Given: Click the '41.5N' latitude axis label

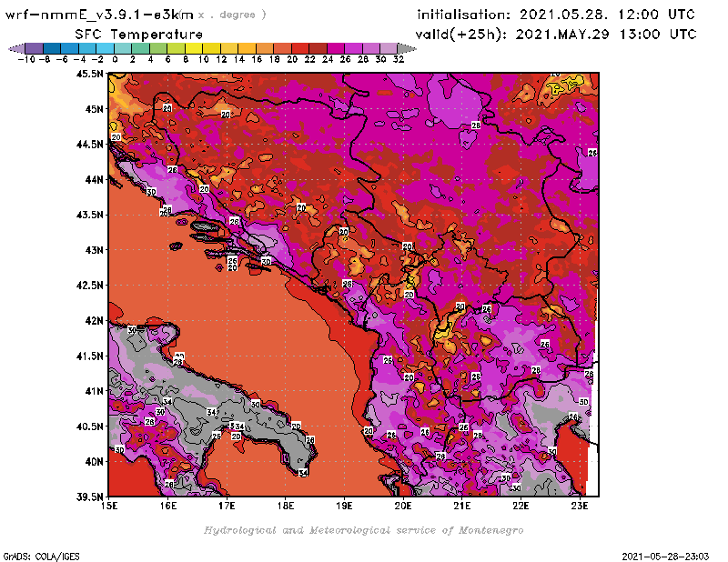Looking at the screenshot, I should pos(89,356).
